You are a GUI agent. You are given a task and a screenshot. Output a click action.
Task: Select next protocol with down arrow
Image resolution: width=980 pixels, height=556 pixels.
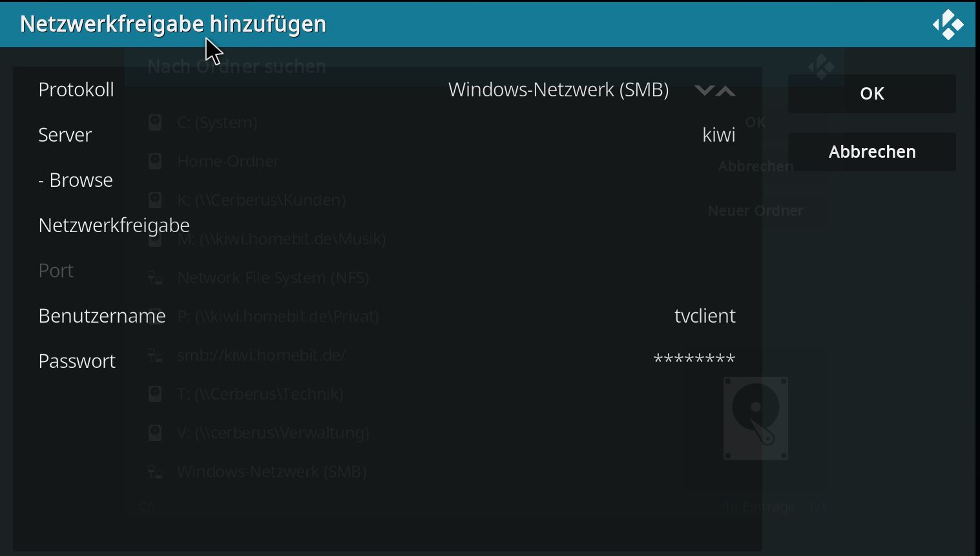tap(704, 91)
